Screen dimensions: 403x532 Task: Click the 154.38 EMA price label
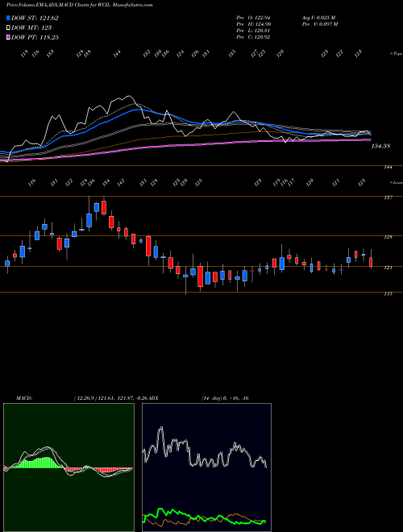click(x=380, y=146)
